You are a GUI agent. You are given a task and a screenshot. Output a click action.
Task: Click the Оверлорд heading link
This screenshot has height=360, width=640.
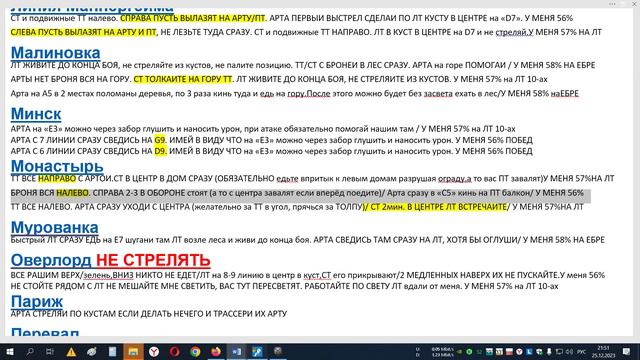(51, 260)
